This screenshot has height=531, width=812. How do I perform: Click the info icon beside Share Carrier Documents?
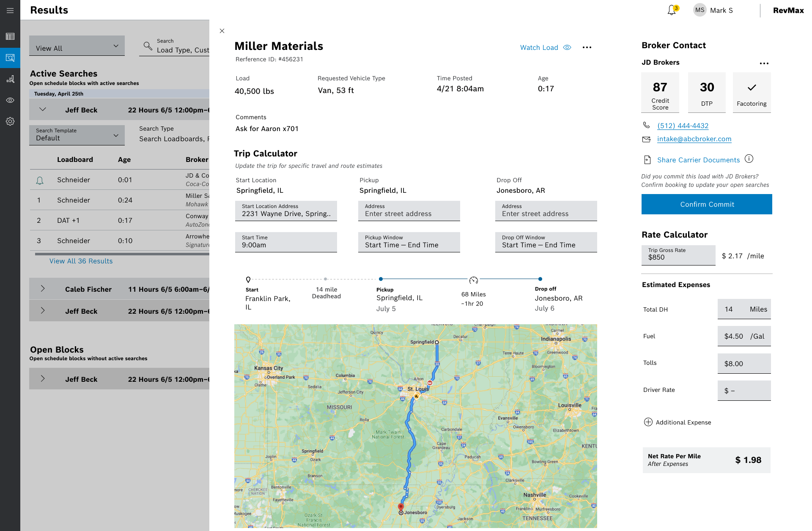[749, 159]
